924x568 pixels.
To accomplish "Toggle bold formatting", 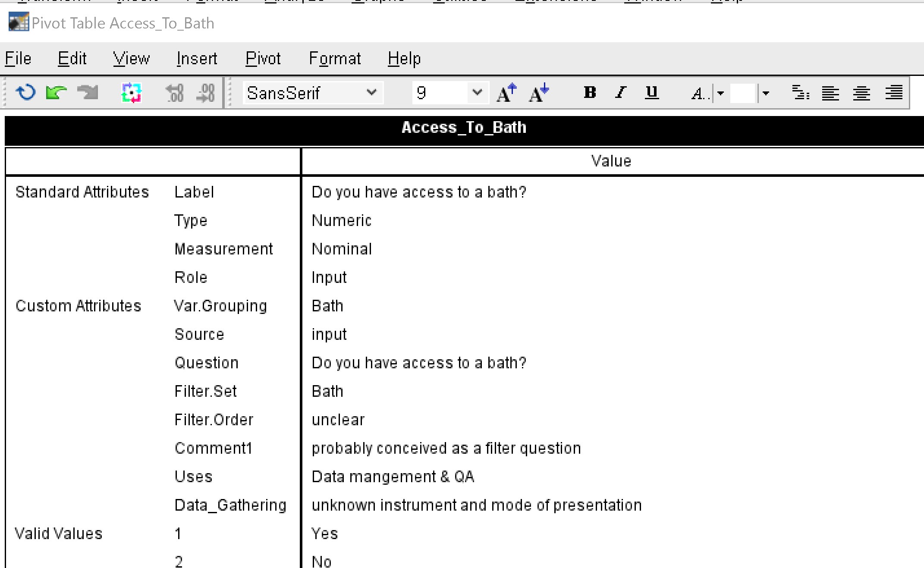I will tap(590, 93).
